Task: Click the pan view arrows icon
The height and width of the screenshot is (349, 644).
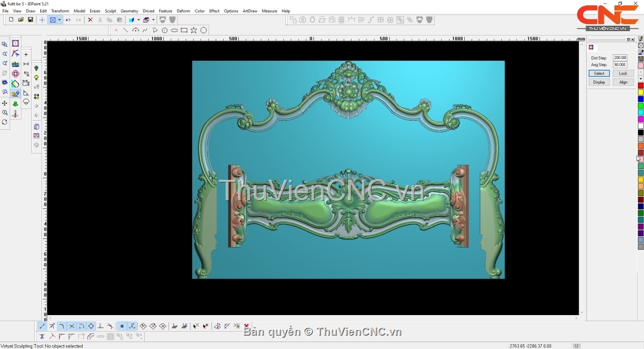Action: tap(5, 103)
